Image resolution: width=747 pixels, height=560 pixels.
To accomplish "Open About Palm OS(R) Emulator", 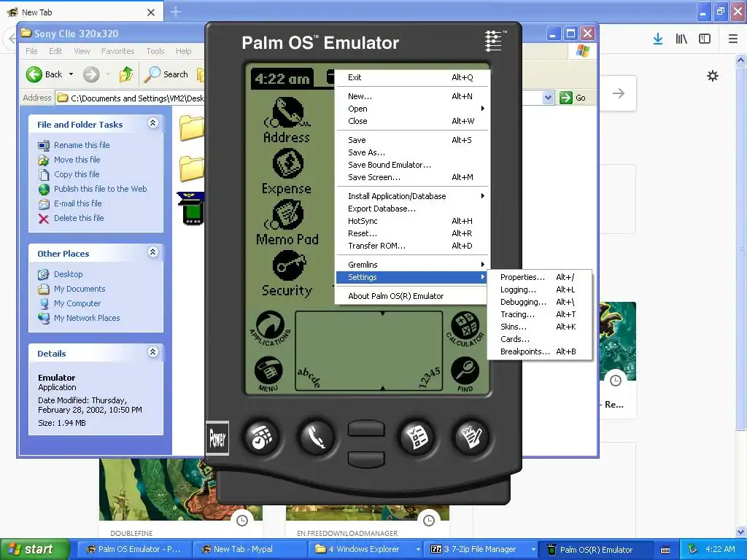I will click(x=413, y=296).
